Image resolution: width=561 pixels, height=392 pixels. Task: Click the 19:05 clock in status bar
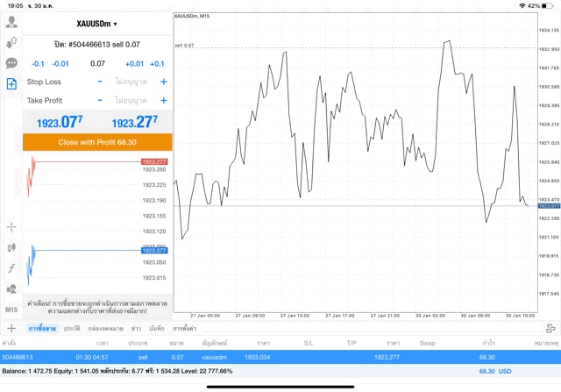pos(16,6)
